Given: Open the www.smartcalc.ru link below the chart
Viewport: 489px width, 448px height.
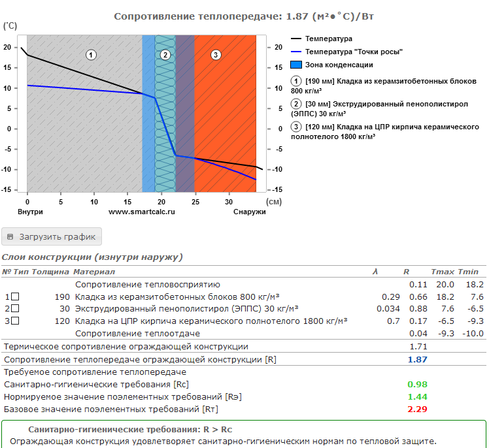Looking at the screenshot, I should [141, 212].
